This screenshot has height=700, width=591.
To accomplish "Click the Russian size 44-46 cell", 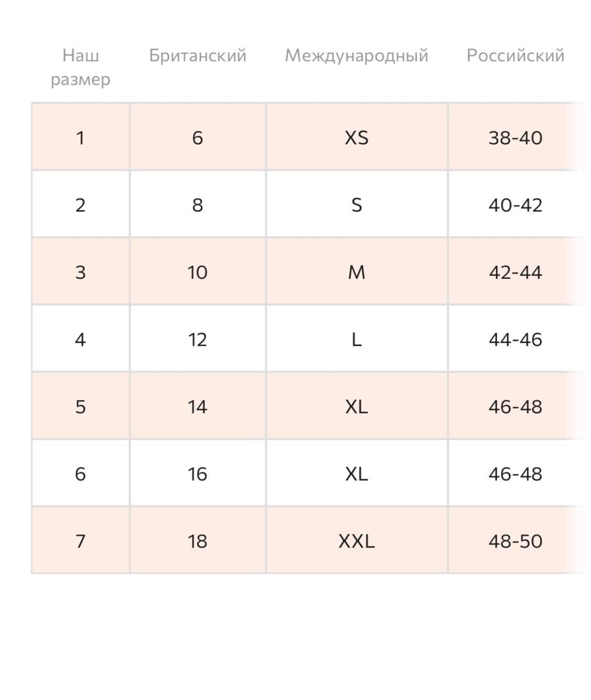I will coord(515,340).
